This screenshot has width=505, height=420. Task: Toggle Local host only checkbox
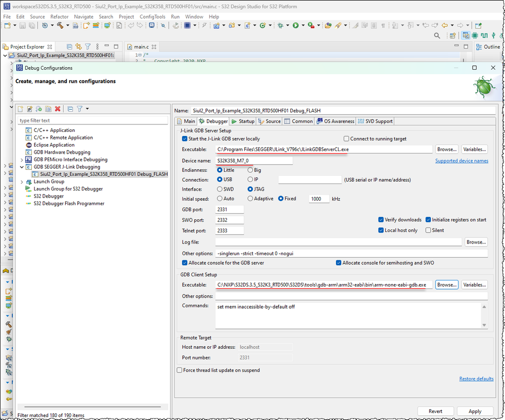[381, 230]
